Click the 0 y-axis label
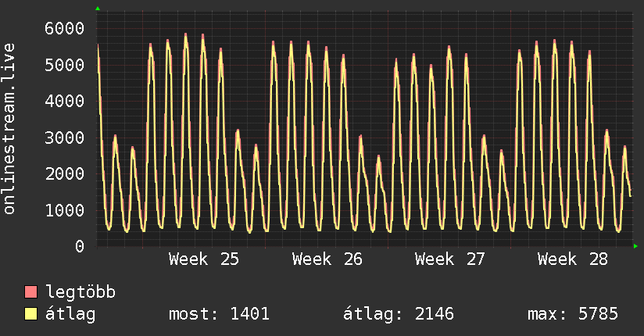Screen dimensions: 644x336 80,246
